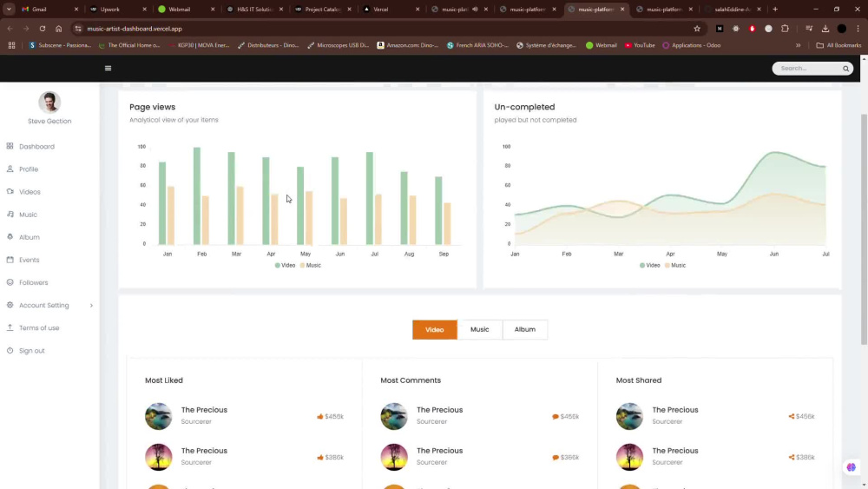868x489 pixels.
Task: Click the green July Video bar
Action: [x=369, y=198]
